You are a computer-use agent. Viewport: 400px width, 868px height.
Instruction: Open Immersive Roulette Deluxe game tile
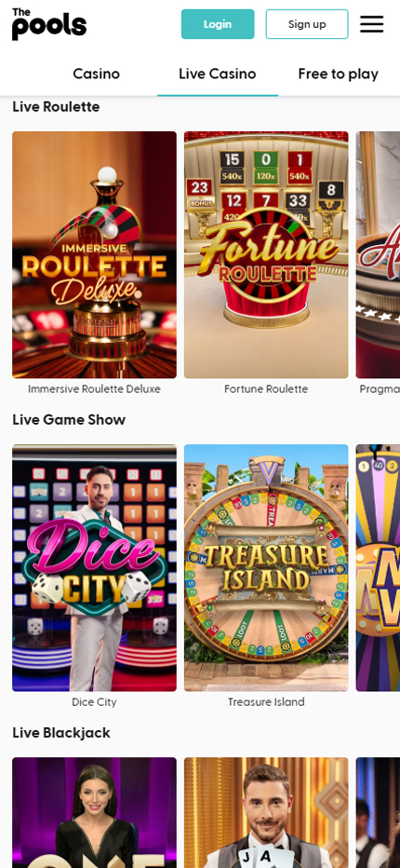tap(95, 254)
